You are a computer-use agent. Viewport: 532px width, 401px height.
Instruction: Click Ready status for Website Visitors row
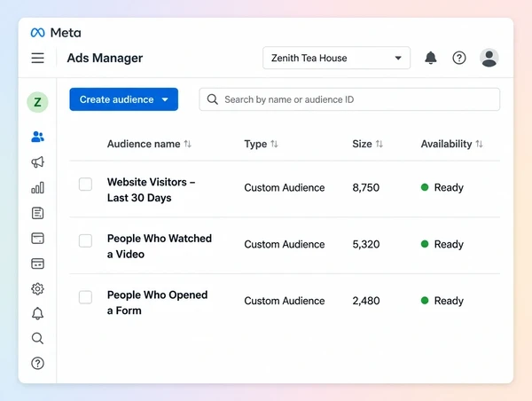click(x=442, y=187)
